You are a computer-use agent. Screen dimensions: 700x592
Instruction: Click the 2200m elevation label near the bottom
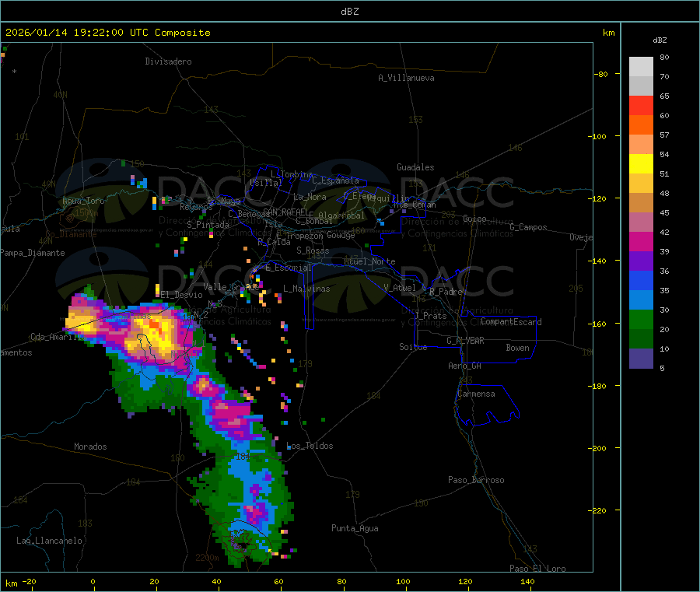(207, 558)
